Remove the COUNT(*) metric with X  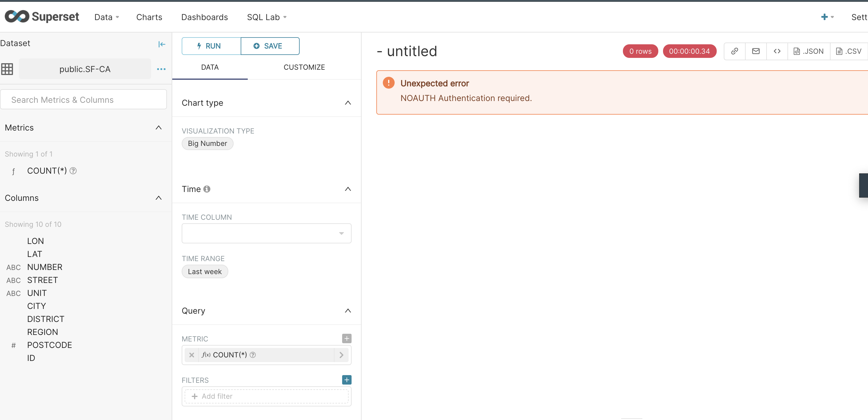(191, 355)
